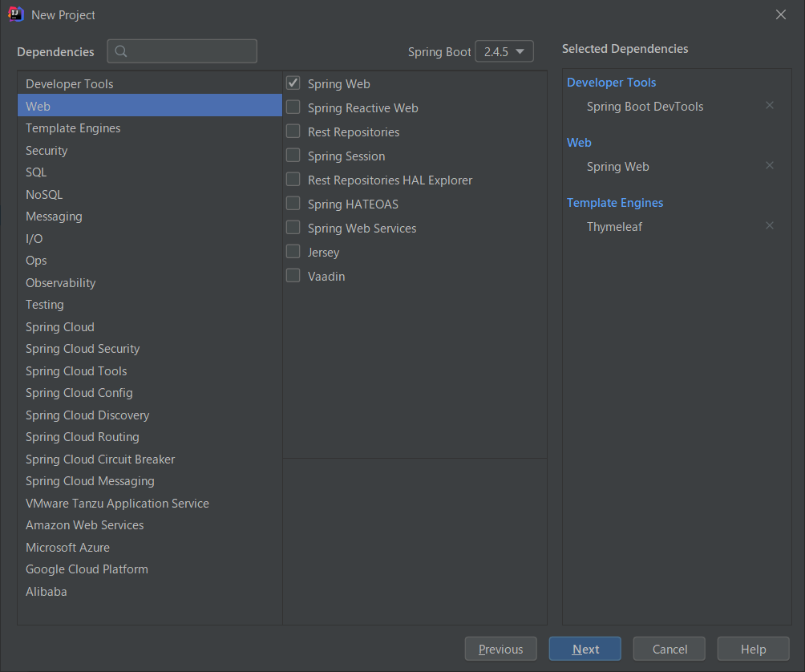The height and width of the screenshot is (672, 805).
Task: Select the NoSQL category
Action: pos(150,195)
